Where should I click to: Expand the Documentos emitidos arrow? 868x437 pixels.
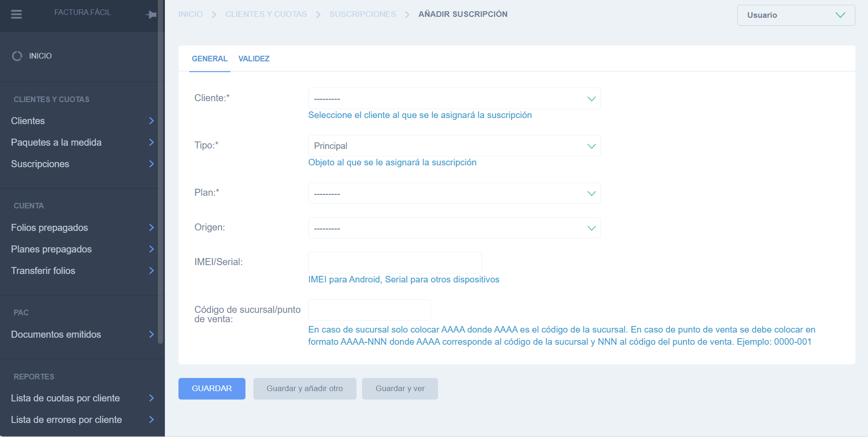(151, 334)
